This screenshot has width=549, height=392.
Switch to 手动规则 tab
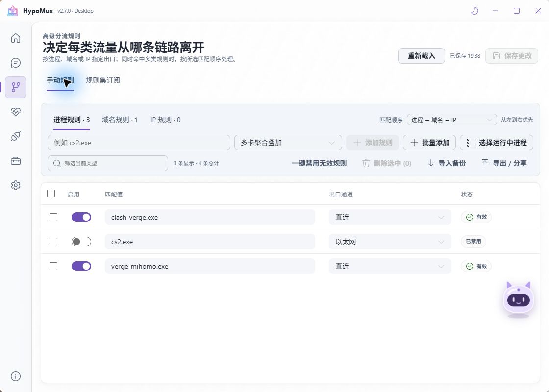(x=60, y=80)
